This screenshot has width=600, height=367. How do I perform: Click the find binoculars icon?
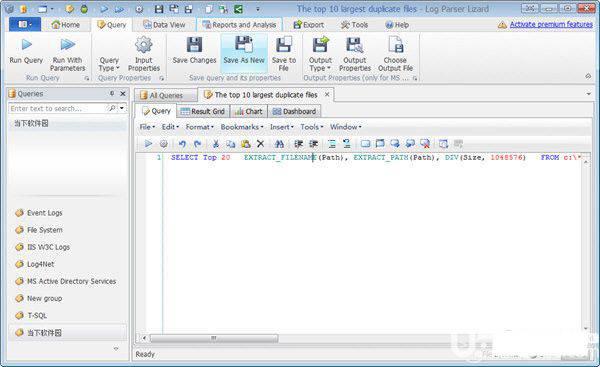(x=279, y=144)
